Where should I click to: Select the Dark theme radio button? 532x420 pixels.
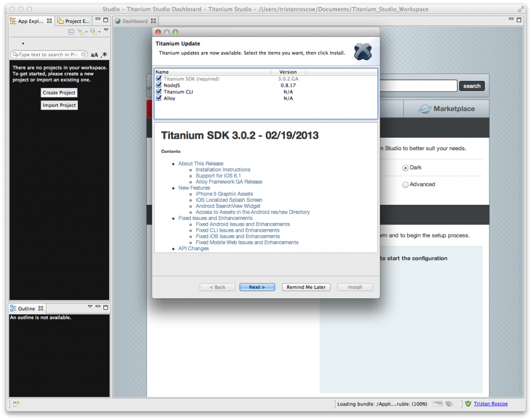pyautogui.click(x=405, y=168)
